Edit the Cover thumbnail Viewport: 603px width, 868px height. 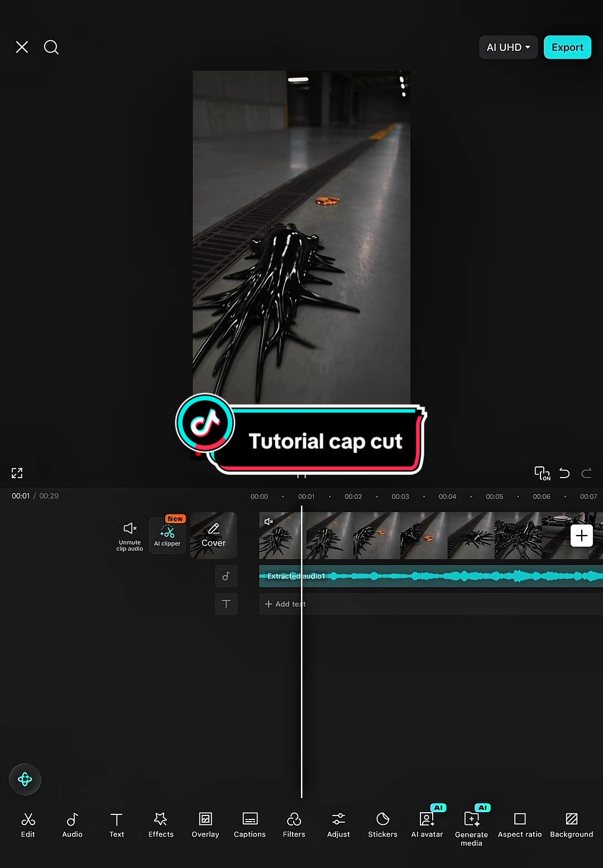[x=214, y=536]
